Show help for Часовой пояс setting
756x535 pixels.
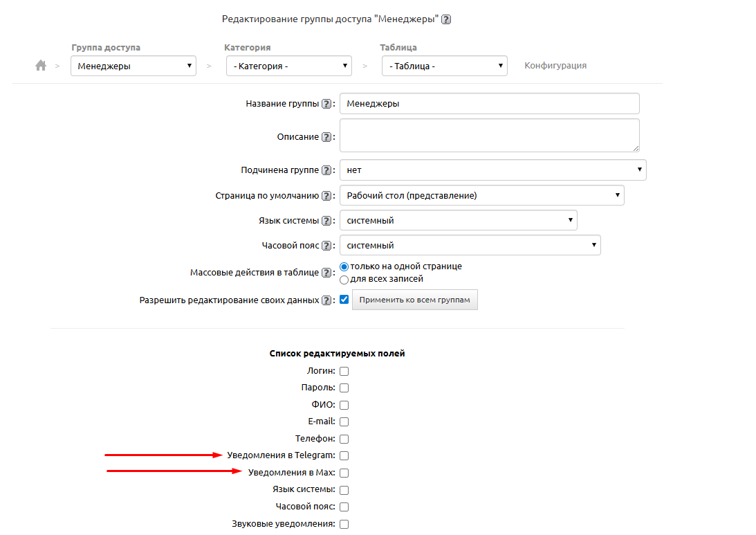[326, 245]
